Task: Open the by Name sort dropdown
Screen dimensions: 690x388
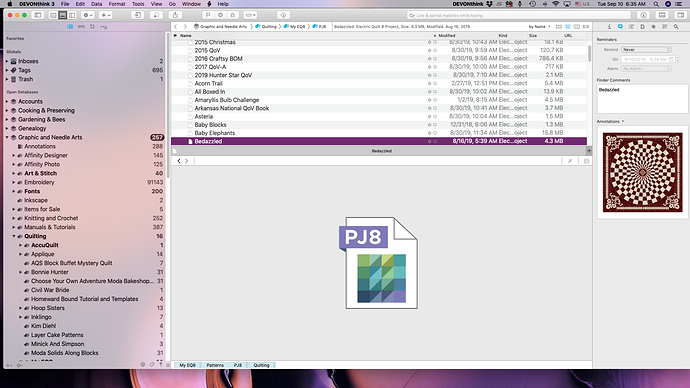Action: 540,26
